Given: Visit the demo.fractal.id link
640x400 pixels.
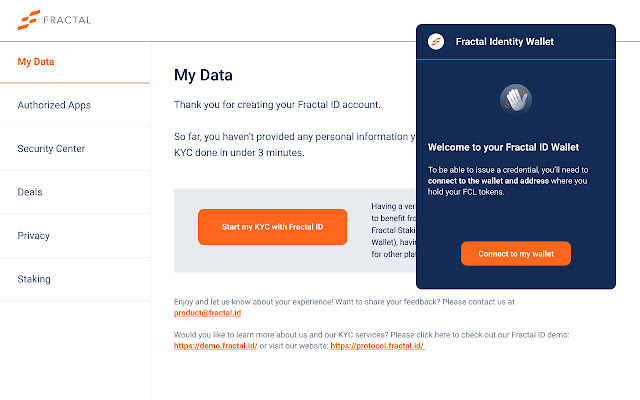Looking at the screenshot, I should point(216,345).
